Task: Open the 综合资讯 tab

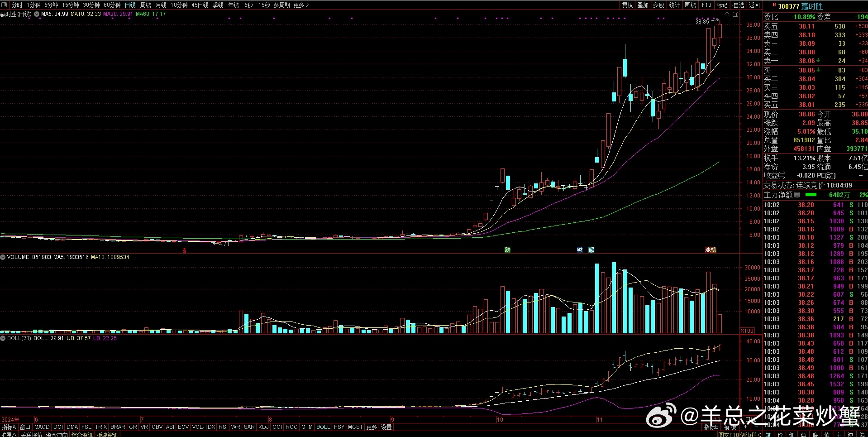Action: click(82, 434)
